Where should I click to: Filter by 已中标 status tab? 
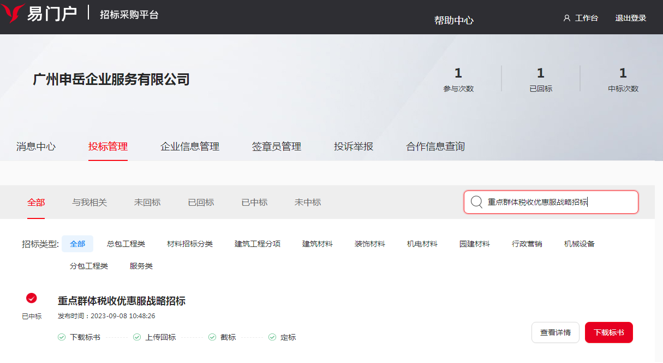(254, 202)
